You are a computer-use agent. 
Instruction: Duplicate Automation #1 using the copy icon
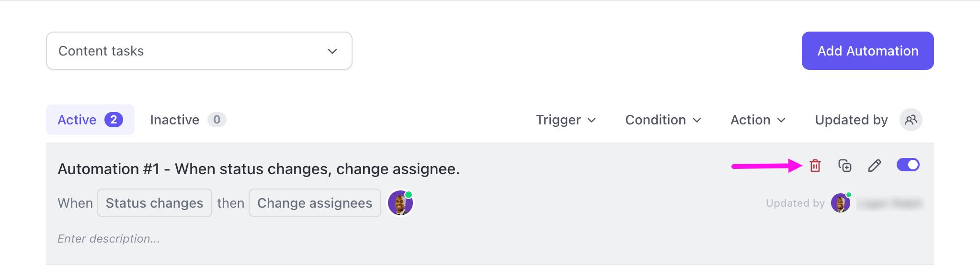[x=844, y=166]
